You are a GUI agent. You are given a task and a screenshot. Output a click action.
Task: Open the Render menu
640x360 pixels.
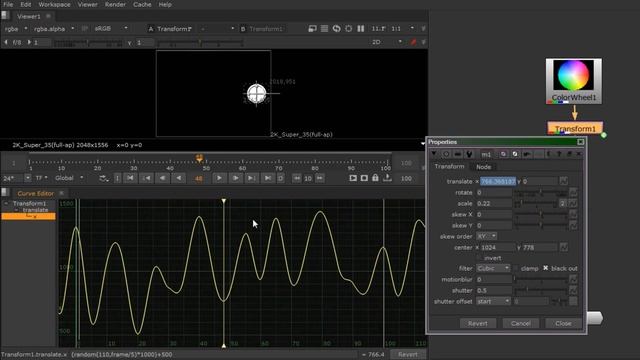[x=115, y=4]
